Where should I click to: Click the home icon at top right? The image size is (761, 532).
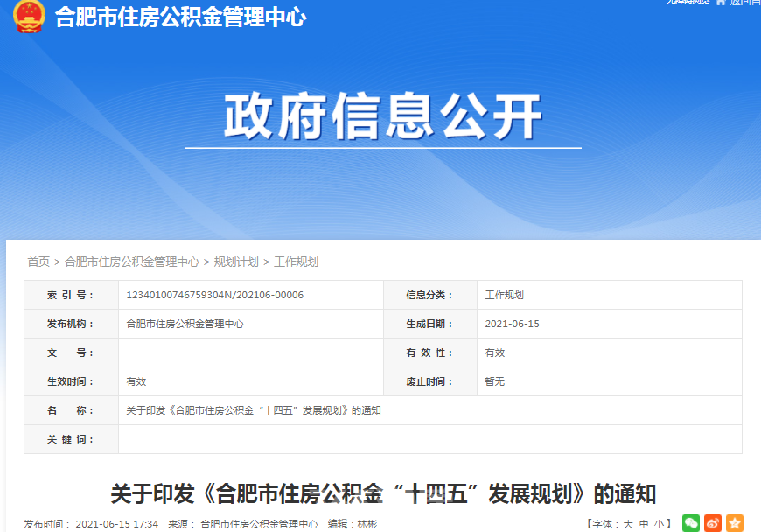720,3
